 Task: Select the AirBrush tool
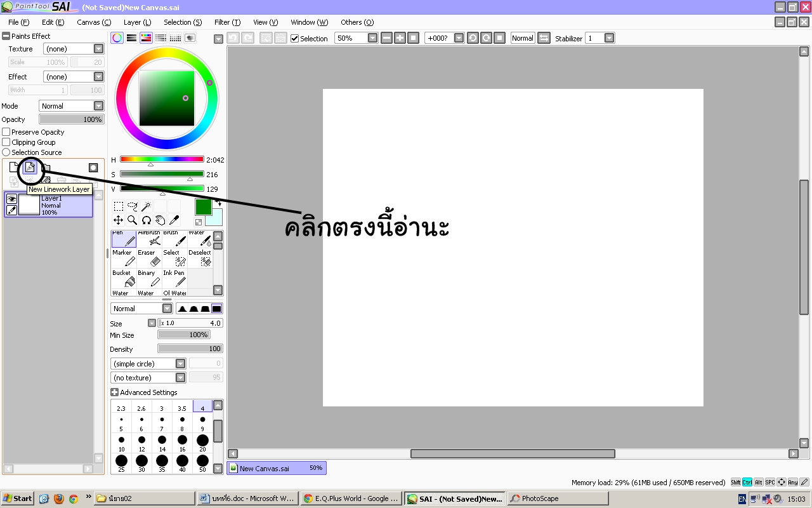click(150, 239)
